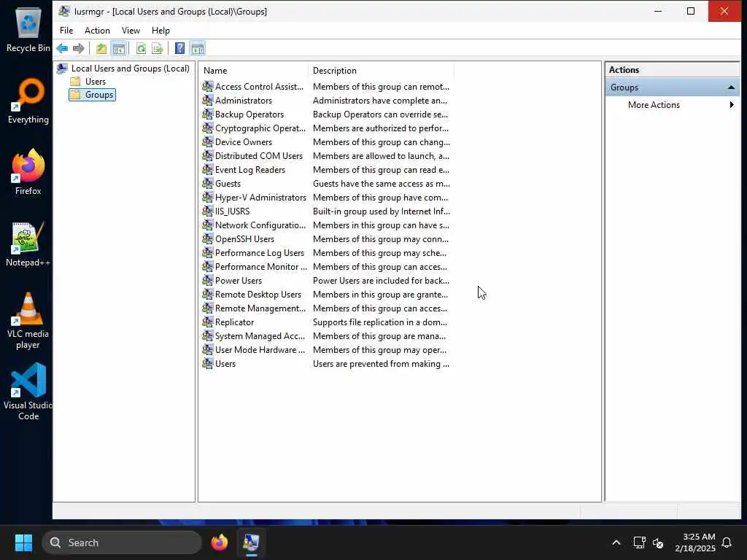Viewport: 747px width, 560px height.
Task: Open the Action menu
Action: tap(97, 31)
